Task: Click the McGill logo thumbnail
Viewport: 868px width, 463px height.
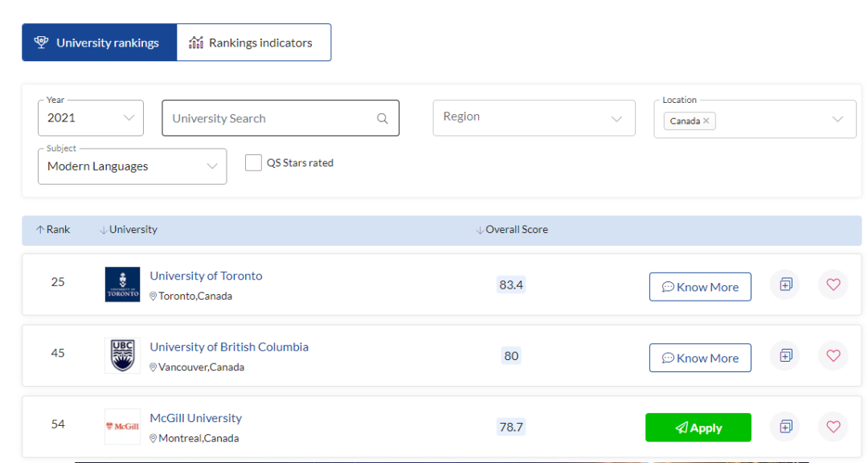Action: (122, 427)
